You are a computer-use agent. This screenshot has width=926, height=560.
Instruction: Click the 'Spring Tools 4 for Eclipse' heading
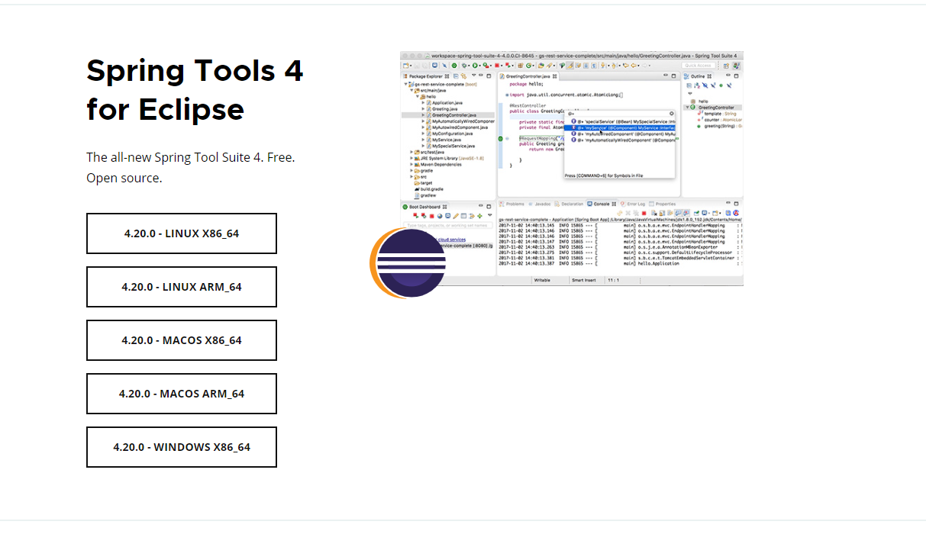click(195, 89)
